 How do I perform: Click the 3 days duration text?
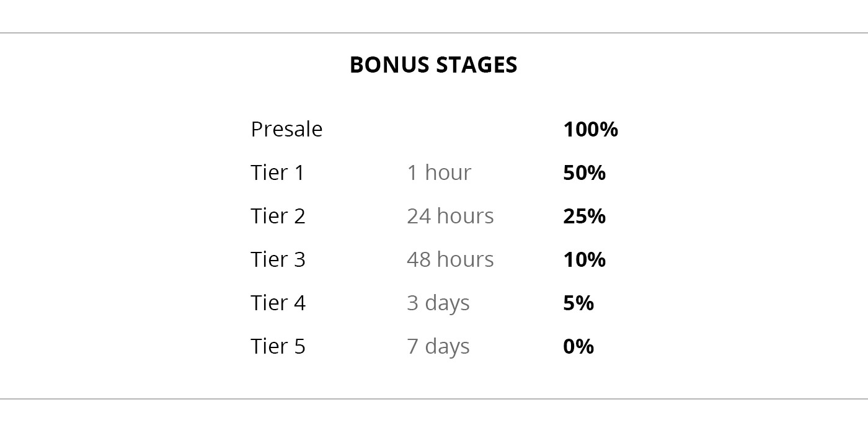(438, 303)
